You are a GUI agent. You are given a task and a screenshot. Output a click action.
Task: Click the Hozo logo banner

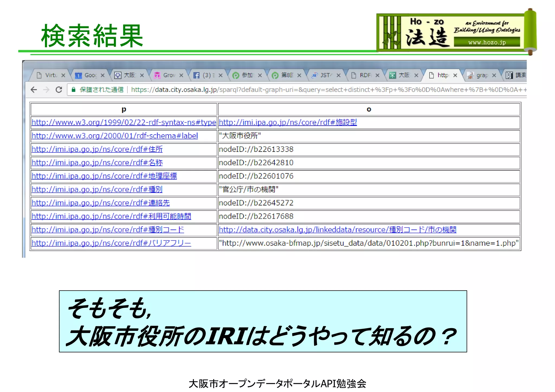pyautogui.click(x=457, y=32)
